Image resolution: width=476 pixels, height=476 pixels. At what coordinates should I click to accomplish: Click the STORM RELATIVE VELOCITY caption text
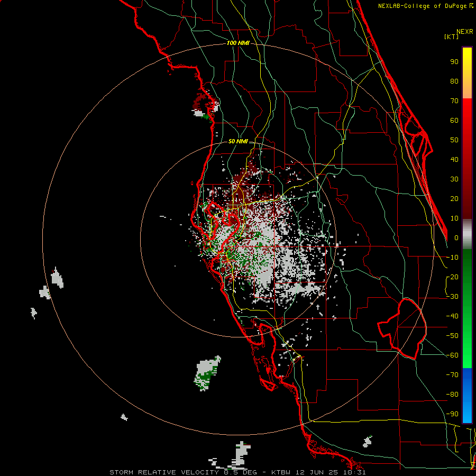[x=164, y=472]
